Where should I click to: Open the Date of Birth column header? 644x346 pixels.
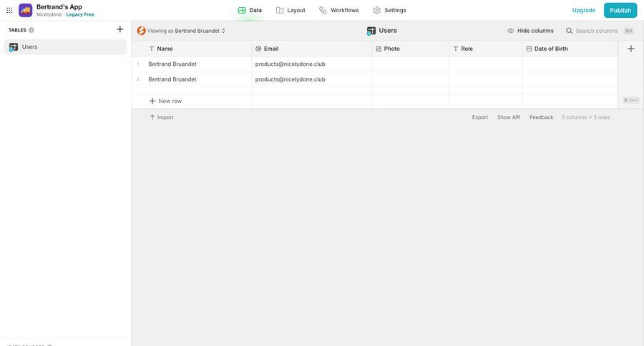(x=550, y=49)
